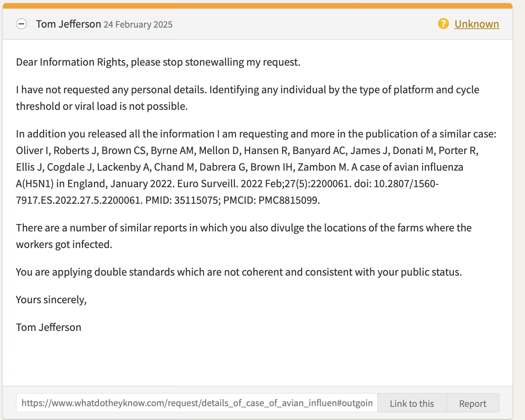
Task: Click the whatdotheyknow.com URL field
Action: tap(197, 403)
